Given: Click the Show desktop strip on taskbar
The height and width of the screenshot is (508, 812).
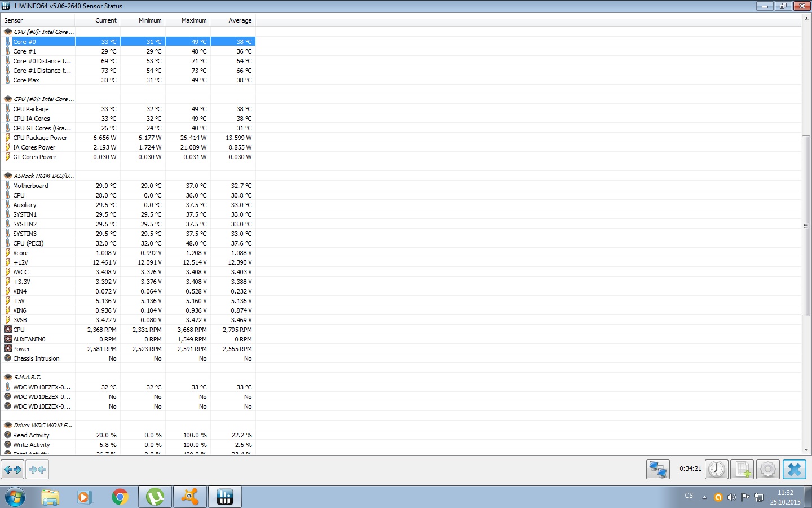Looking at the screenshot, I should pos(809,497).
